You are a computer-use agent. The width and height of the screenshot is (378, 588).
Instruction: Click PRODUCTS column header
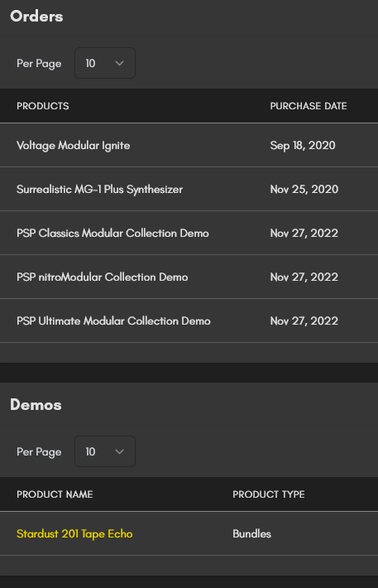coord(43,106)
